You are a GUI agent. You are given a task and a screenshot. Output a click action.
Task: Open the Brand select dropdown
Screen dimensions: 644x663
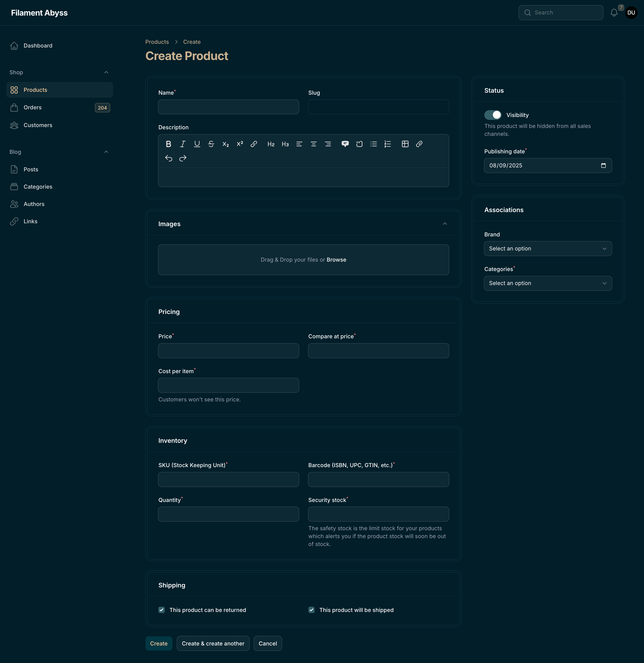click(547, 249)
